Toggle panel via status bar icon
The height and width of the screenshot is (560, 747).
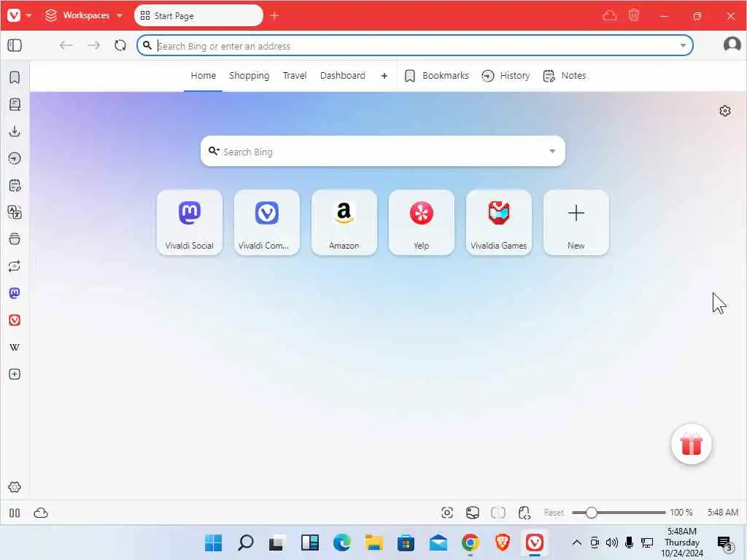pyautogui.click(x=15, y=513)
